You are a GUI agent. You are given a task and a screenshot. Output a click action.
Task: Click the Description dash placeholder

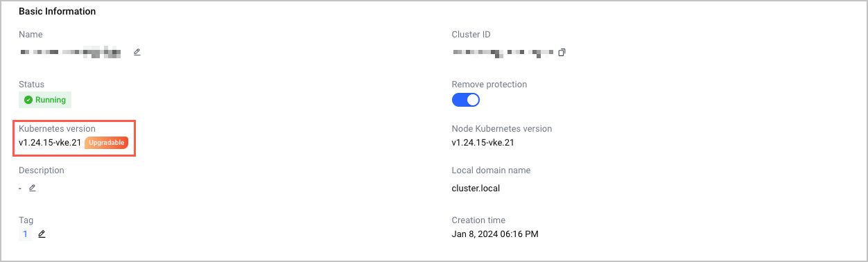21,188
